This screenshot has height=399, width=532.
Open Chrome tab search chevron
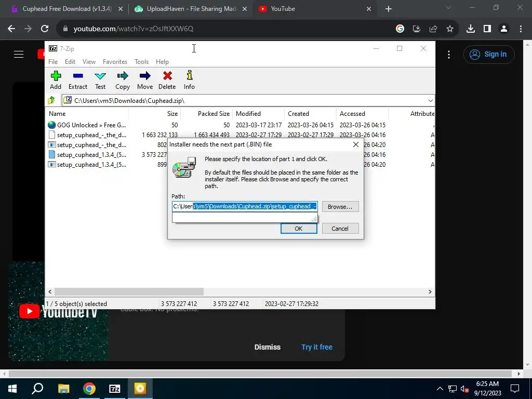click(448, 7)
